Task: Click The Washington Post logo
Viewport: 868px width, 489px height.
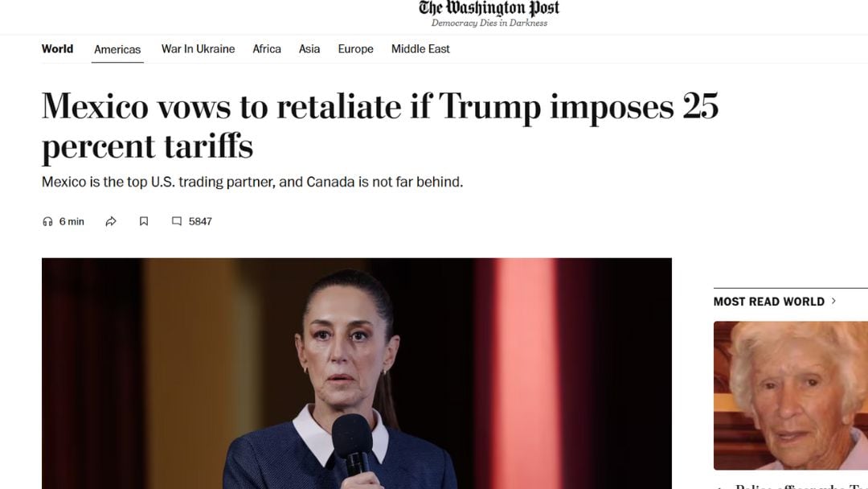Action: click(489, 8)
